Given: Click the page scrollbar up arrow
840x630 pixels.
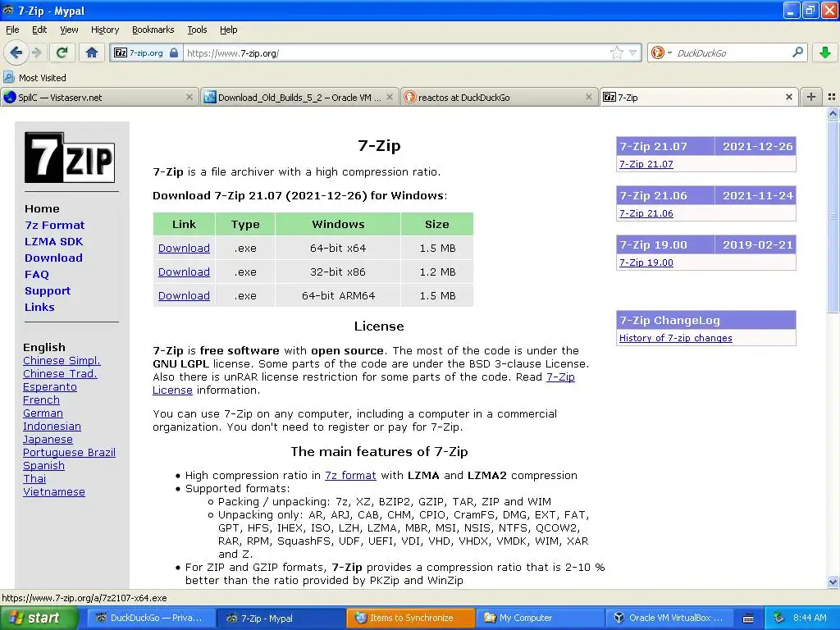Looking at the screenshot, I should (x=833, y=113).
